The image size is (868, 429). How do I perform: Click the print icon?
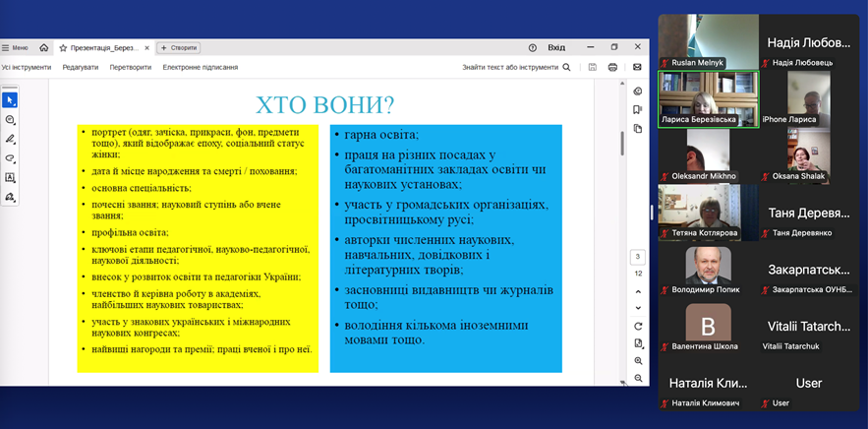tap(612, 67)
